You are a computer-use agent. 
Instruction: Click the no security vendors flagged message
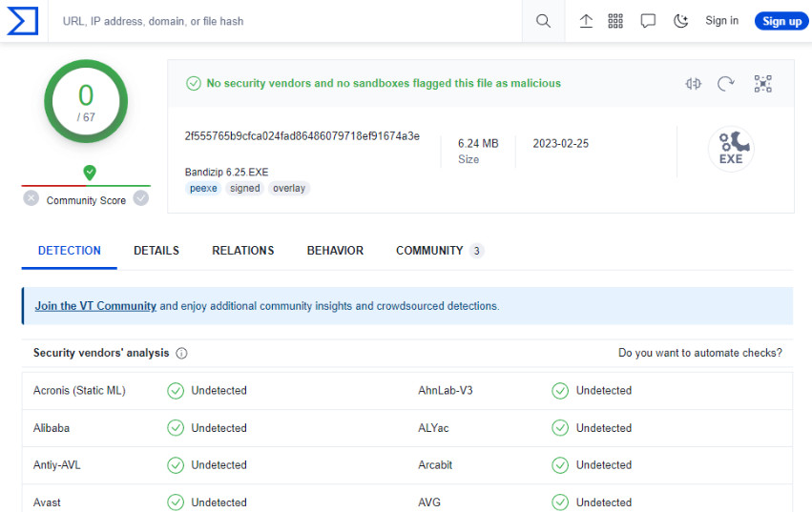click(384, 83)
